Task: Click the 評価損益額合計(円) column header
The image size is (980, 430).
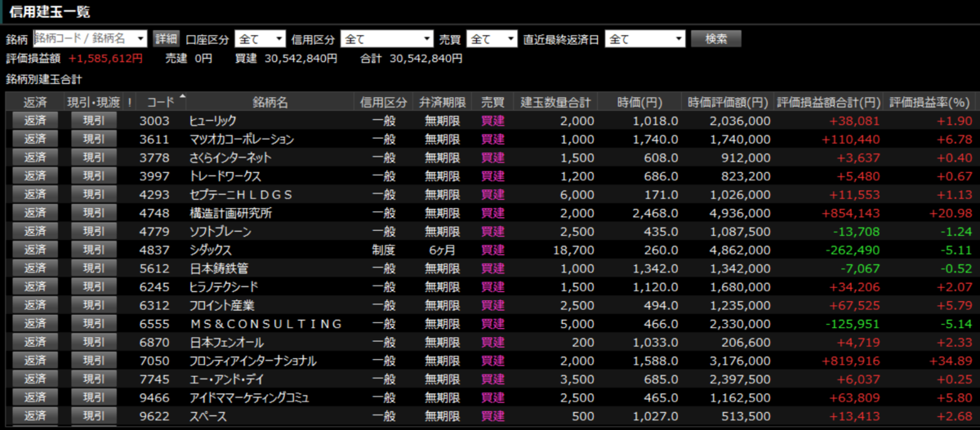Action: point(829,102)
